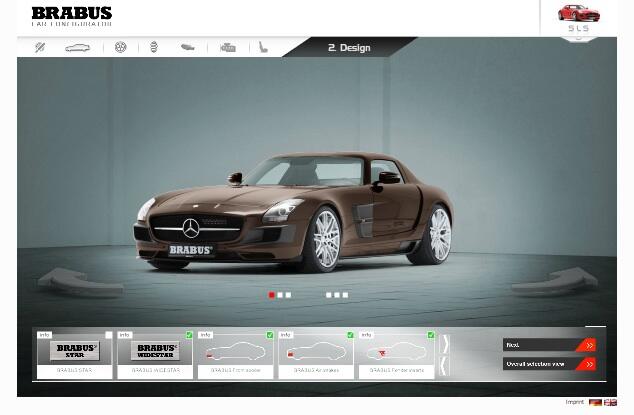Image resolution: width=634 pixels, height=415 pixels.
Task: Open the exhaust category icon
Action: pos(187,47)
